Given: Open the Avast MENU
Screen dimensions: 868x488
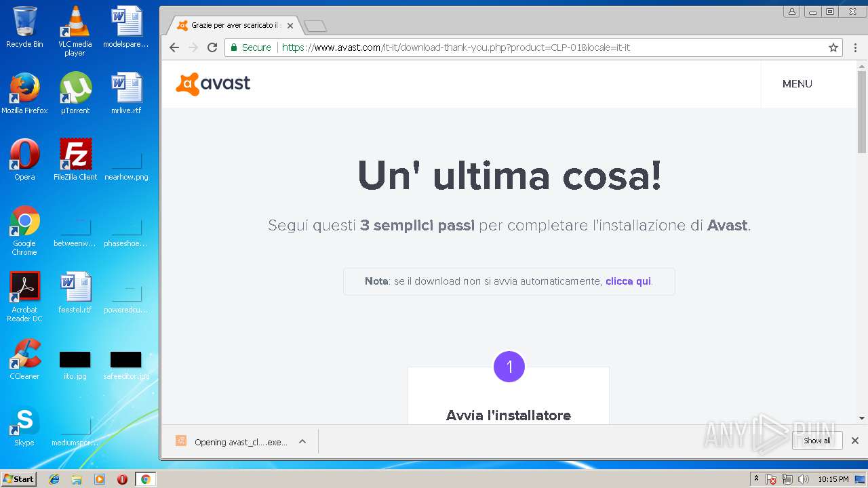Looking at the screenshot, I should [797, 84].
